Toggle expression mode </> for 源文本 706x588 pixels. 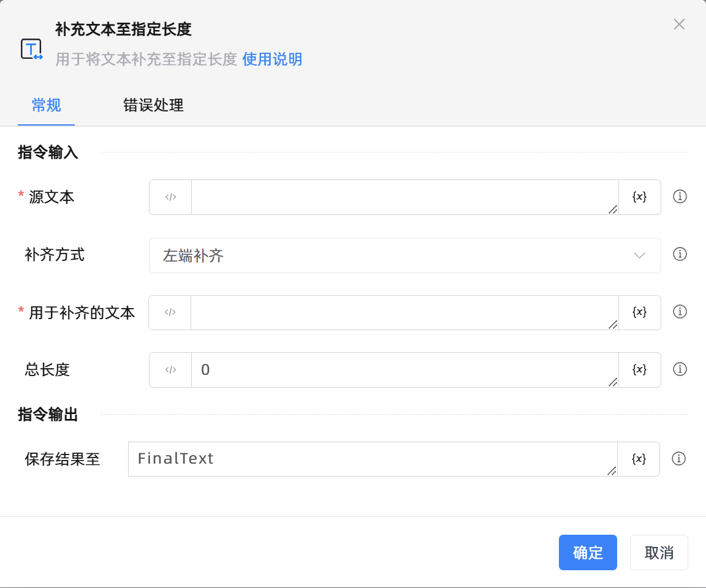coord(170,197)
